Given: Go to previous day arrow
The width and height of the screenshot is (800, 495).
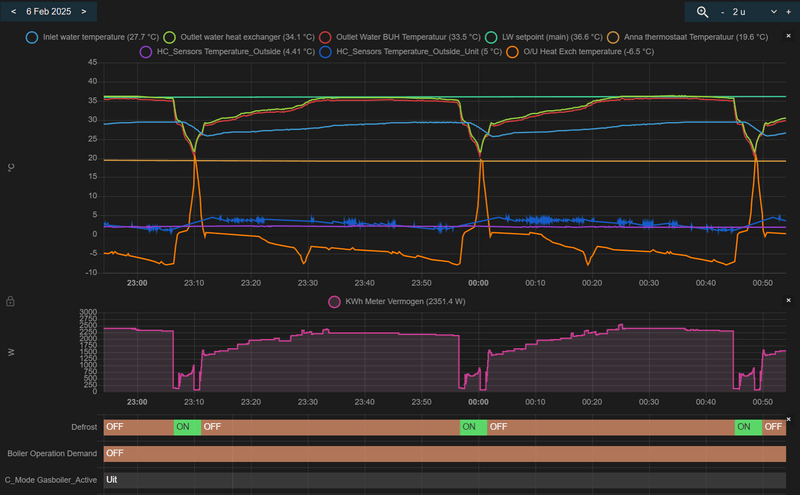Looking at the screenshot, I should pos(13,11).
